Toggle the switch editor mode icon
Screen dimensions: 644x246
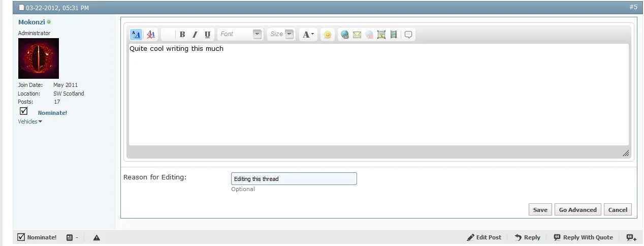136,35
